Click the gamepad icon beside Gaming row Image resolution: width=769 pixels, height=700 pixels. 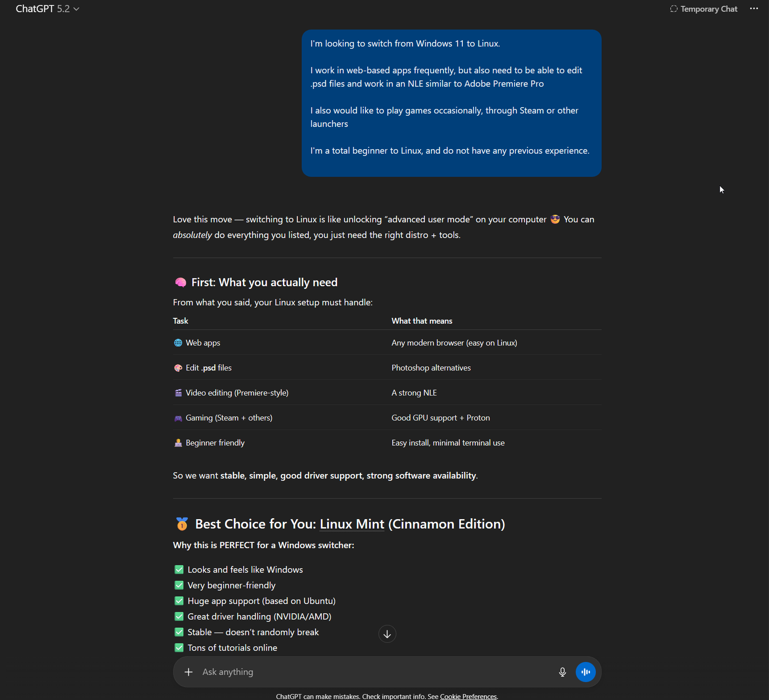point(178,418)
